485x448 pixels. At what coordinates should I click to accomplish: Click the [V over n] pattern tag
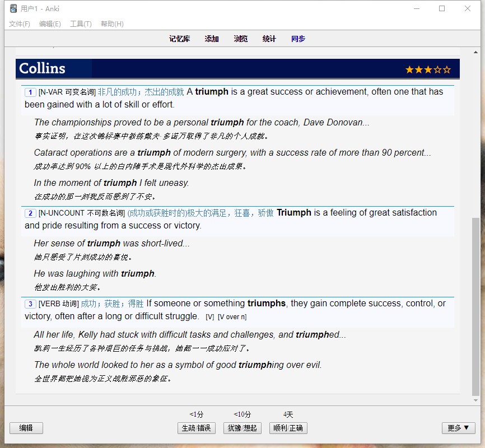[232, 317]
